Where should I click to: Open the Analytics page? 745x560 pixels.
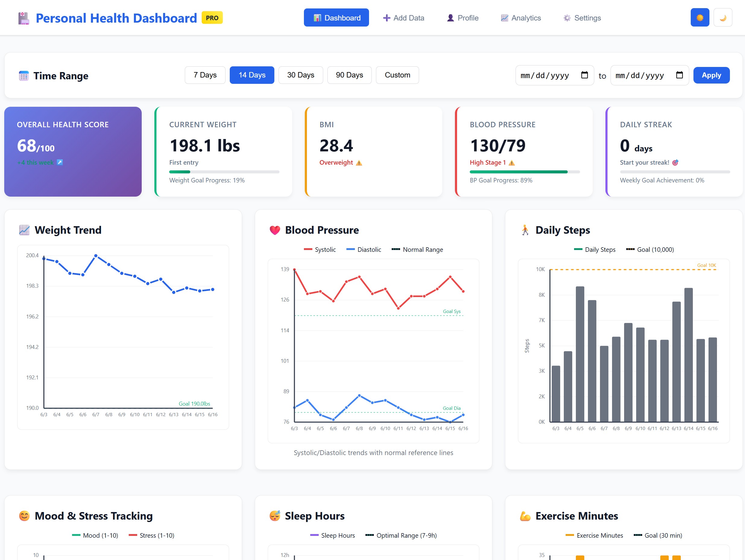[x=521, y=17]
